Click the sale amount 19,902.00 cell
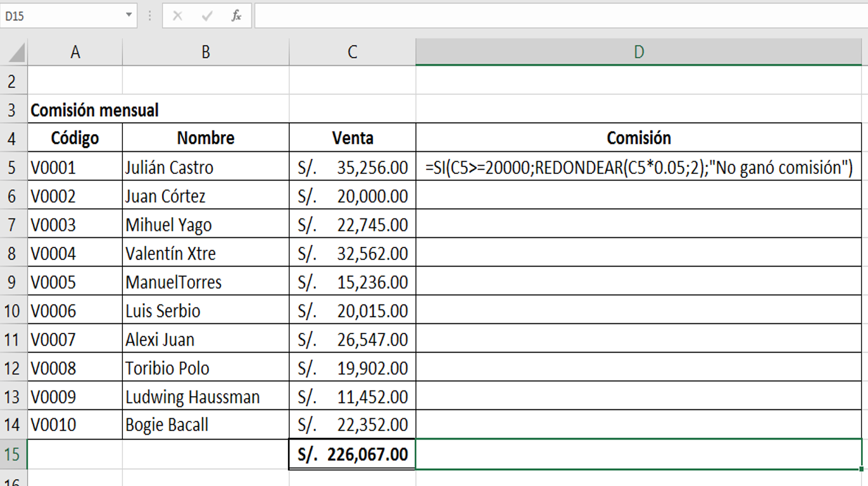This screenshot has width=868, height=486. click(352, 368)
